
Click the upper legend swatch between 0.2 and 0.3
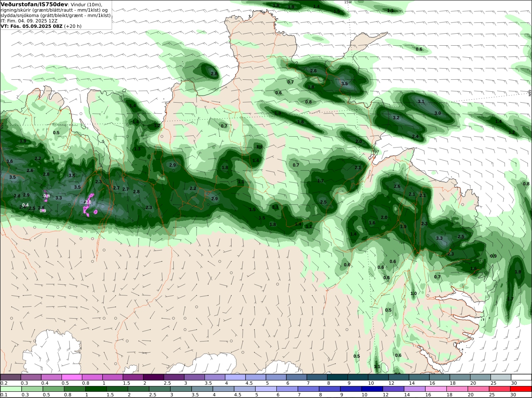10,377
